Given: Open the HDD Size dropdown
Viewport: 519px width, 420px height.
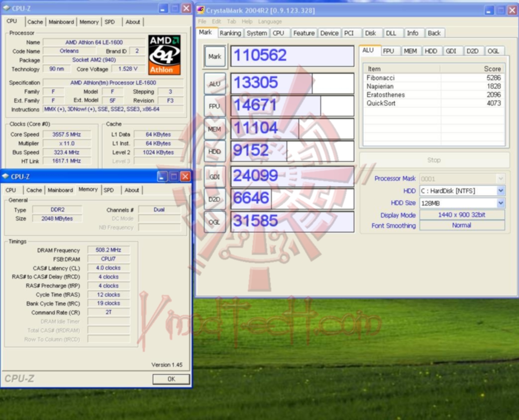Looking at the screenshot, I should coord(501,203).
